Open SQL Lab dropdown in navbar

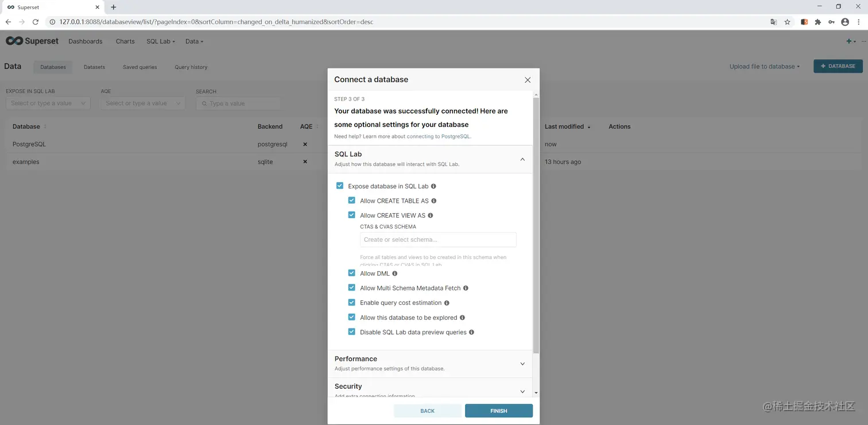click(x=161, y=41)
